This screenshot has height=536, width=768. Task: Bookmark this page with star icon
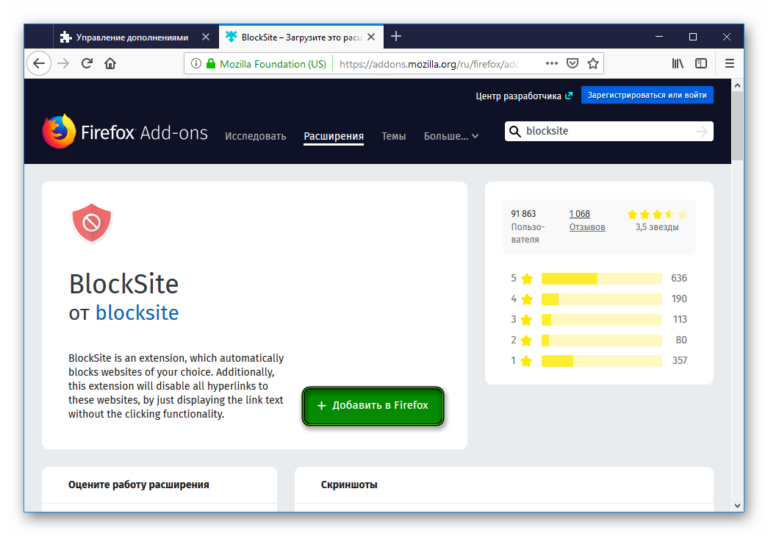click(x=593, y=63)
